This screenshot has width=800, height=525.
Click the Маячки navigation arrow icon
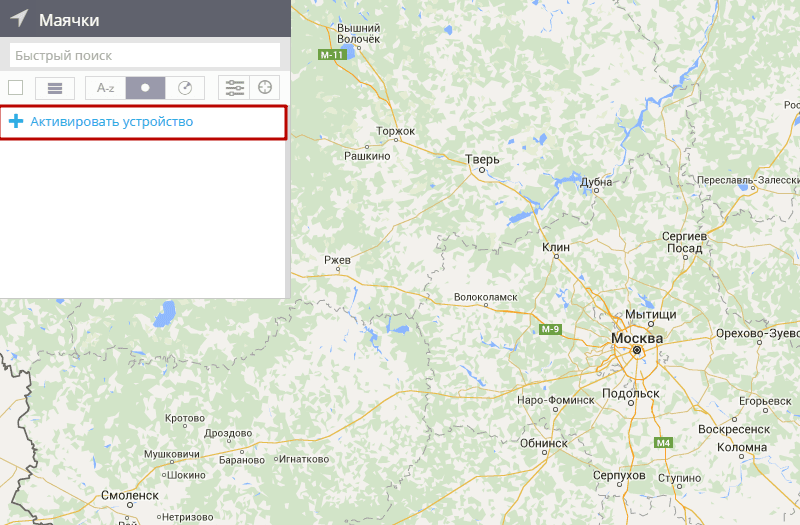(x=19, y=18)
